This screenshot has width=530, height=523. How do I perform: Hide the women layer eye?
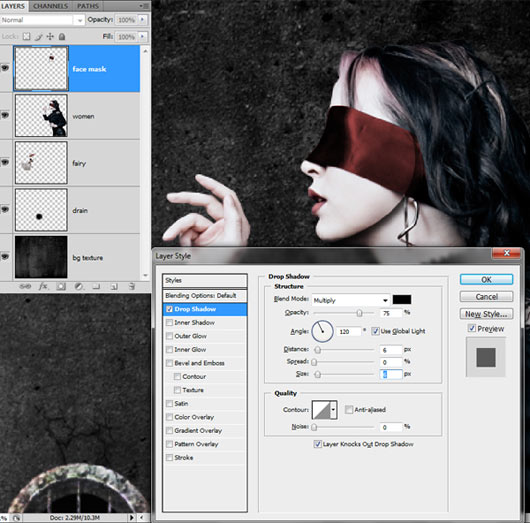[x=5, y=115]
